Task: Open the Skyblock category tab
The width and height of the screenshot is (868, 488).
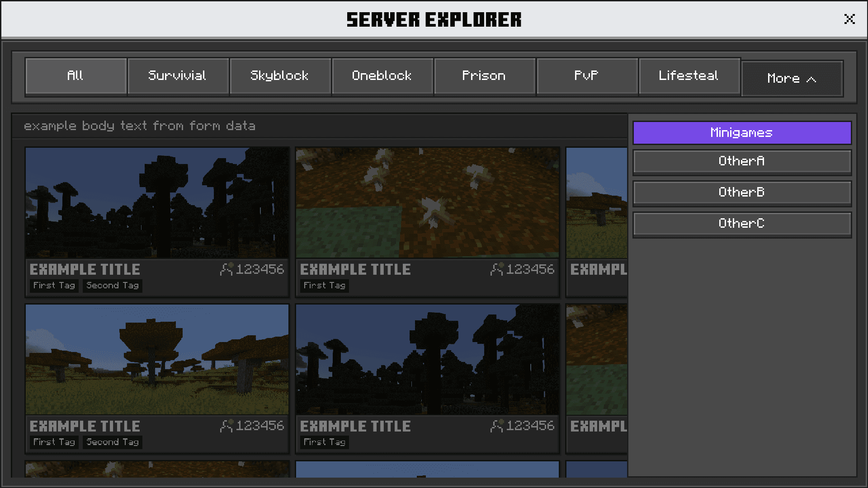Action: click(280, 76)
